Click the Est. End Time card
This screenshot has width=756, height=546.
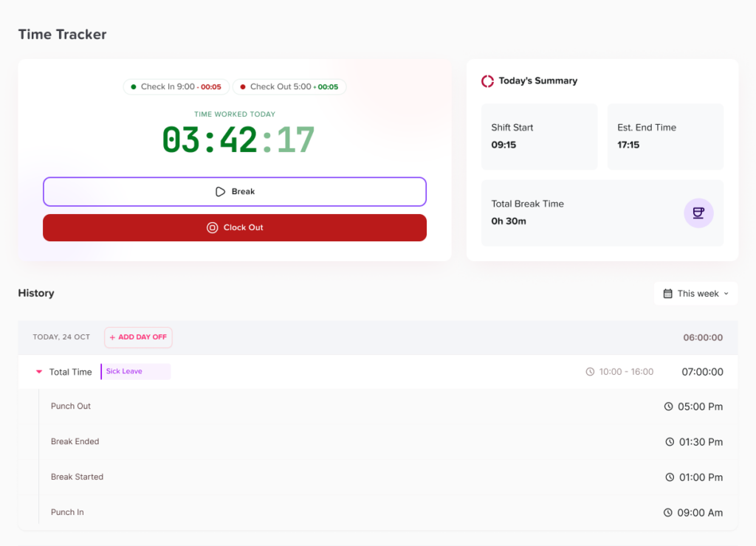click(x=665, y=136)
